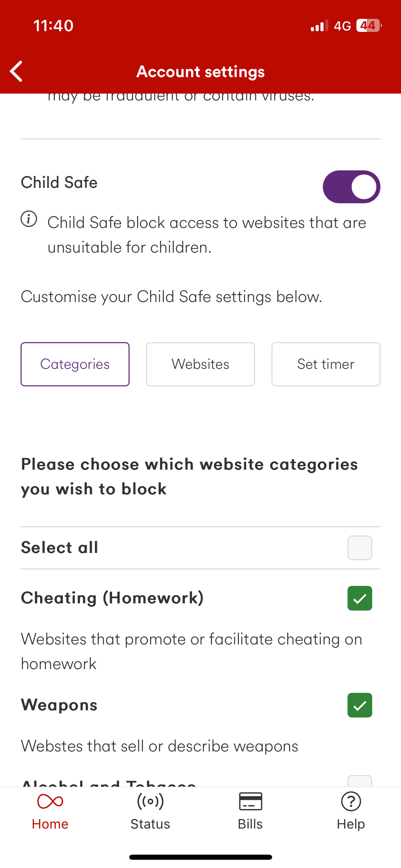This screenshot has width=401, height=868.
Task: Switch to the Websites tab
Action: pyautogui.click(x=200, y=364)
